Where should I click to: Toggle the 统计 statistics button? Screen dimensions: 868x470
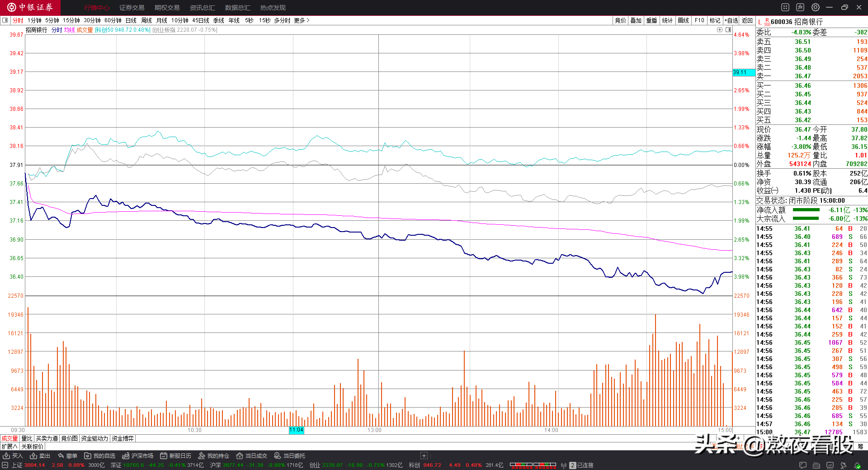[667, 20]
